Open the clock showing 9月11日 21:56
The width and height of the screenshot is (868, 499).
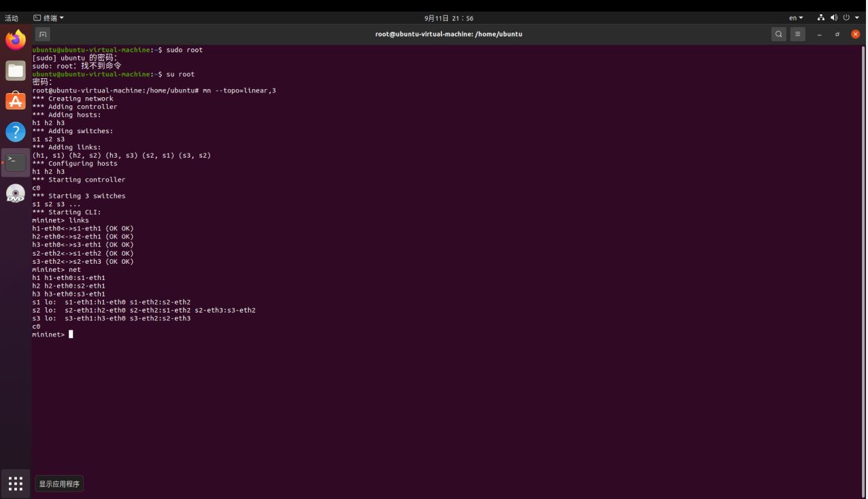[449, 18]
